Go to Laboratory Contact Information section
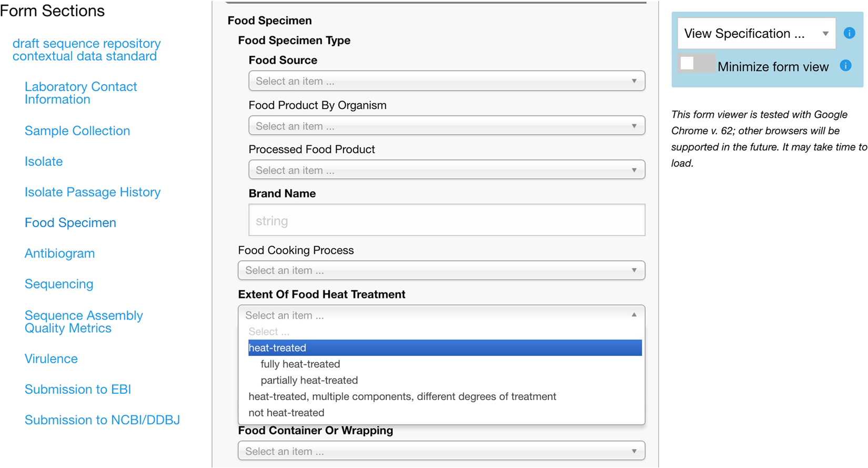The width and height of the screenshot is (868, 468). coord(80,93)
